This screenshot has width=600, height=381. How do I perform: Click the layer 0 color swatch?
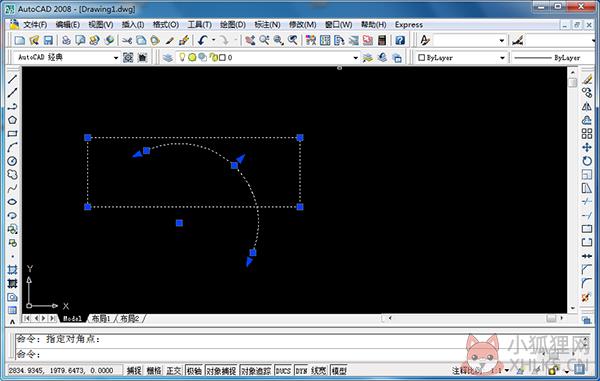pyautogui.click(x=222, y=57)
